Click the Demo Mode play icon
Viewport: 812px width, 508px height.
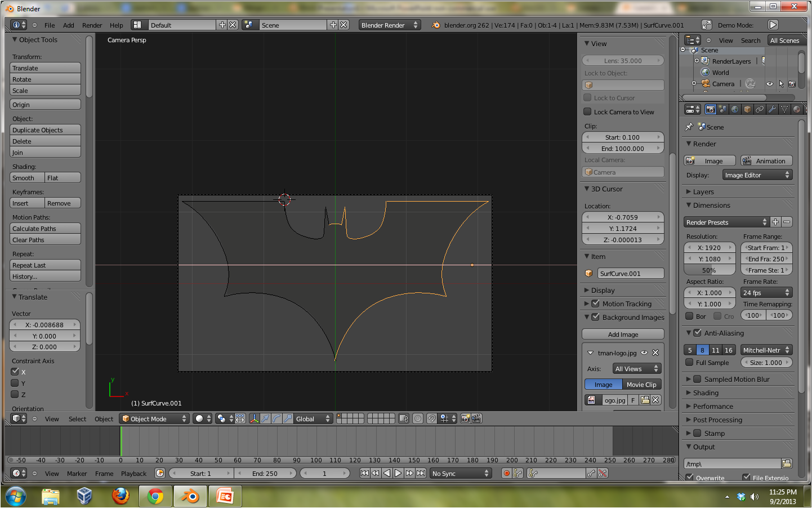[773, 25]
